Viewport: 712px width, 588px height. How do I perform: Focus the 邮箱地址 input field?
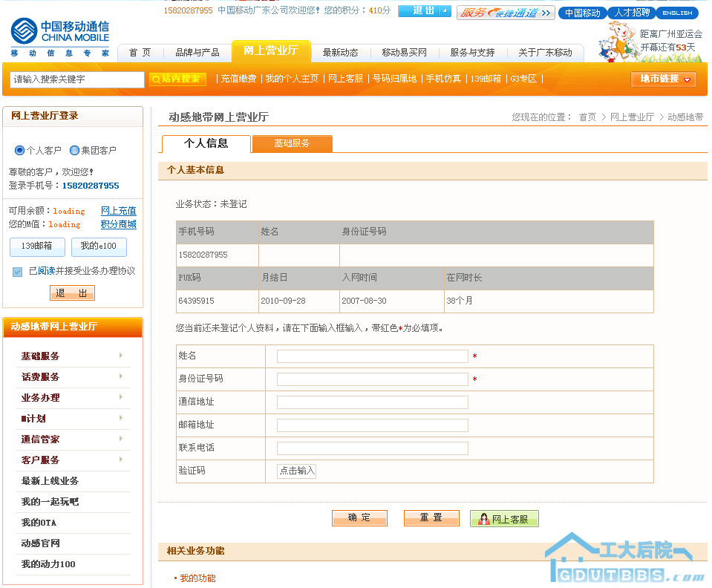[373, 425]
